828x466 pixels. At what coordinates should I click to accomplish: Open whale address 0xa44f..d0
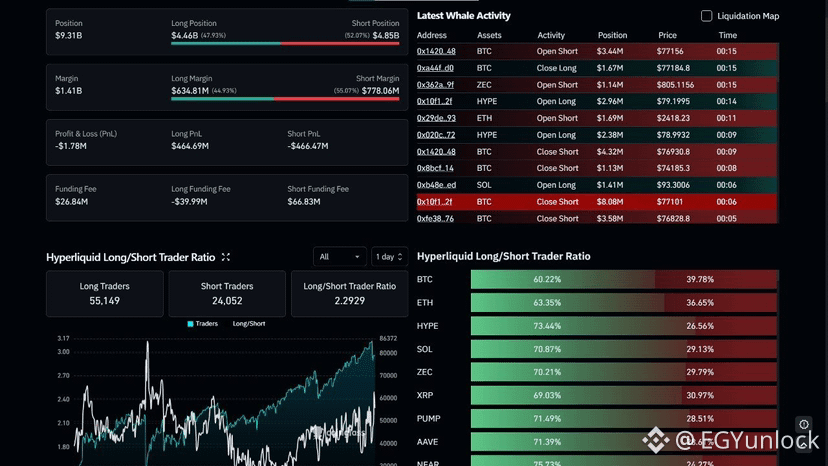(435, 68)
